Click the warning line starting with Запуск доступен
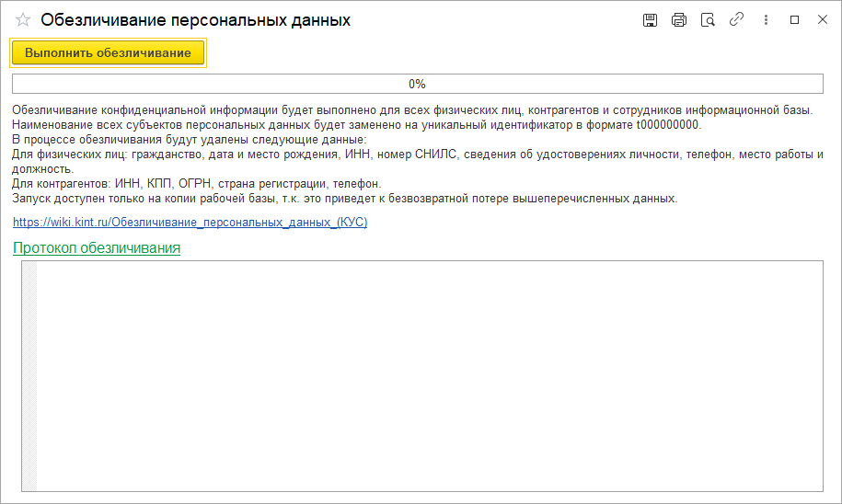The image size is (842, 504). click(x=345, y=199)
